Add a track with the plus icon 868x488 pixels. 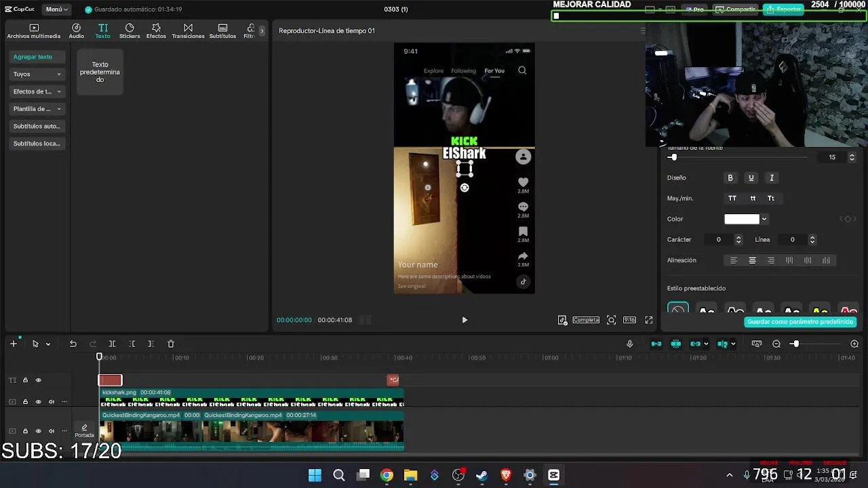pos(13,344)
